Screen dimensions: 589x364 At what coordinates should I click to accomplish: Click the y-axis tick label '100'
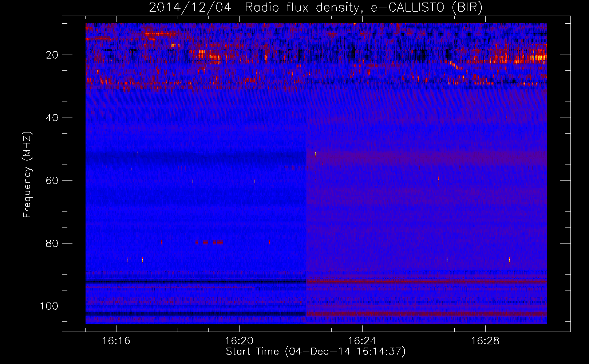(x=49, y=306)
